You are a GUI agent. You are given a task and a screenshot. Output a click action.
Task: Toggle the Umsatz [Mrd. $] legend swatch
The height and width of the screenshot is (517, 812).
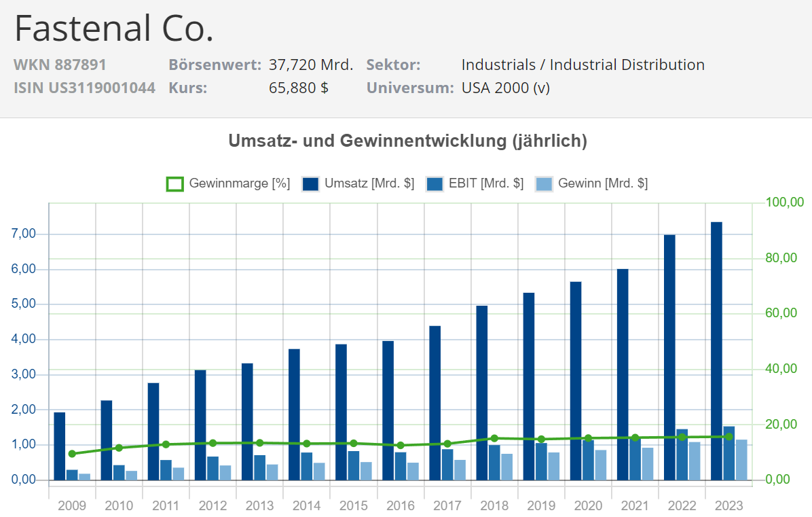tap(310, 184)
